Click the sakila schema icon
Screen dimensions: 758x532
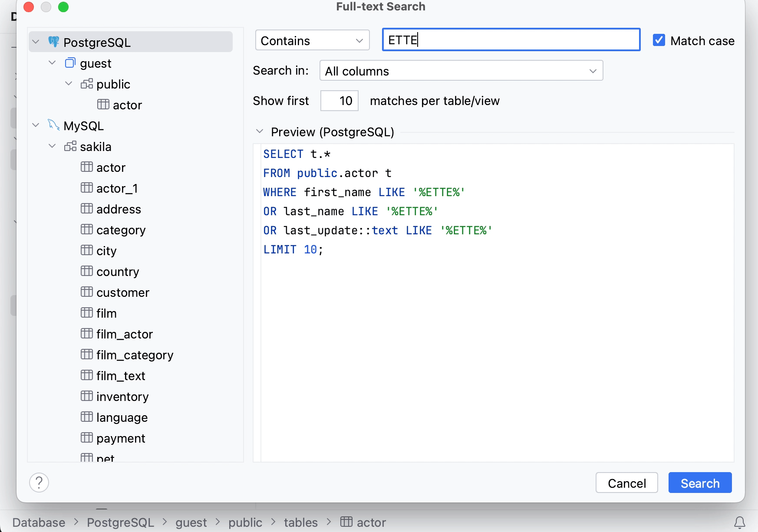pyautogui.click(x=70, y=146)
